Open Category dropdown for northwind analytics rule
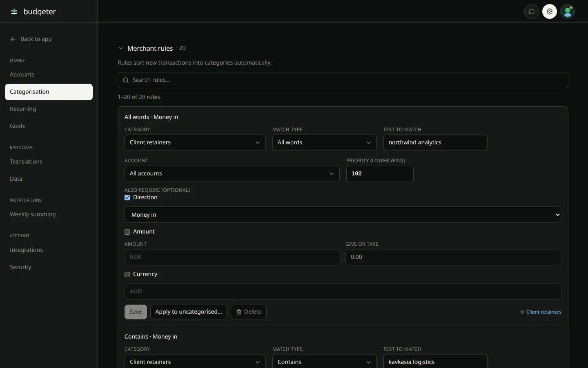The image size is (588, 368). point(195,143)
